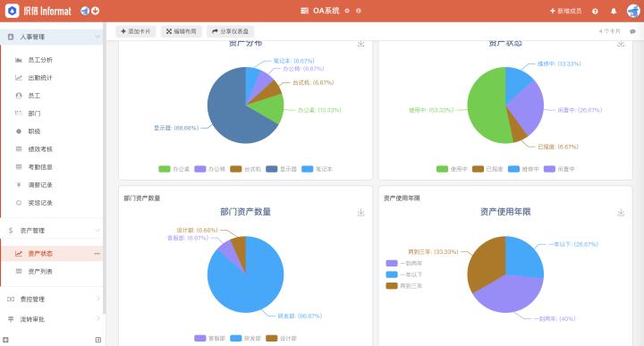The height and width of the screenshot is (346, 644).
Task: Expand the 流转审批 section chevron
Action: coord(97,318)
